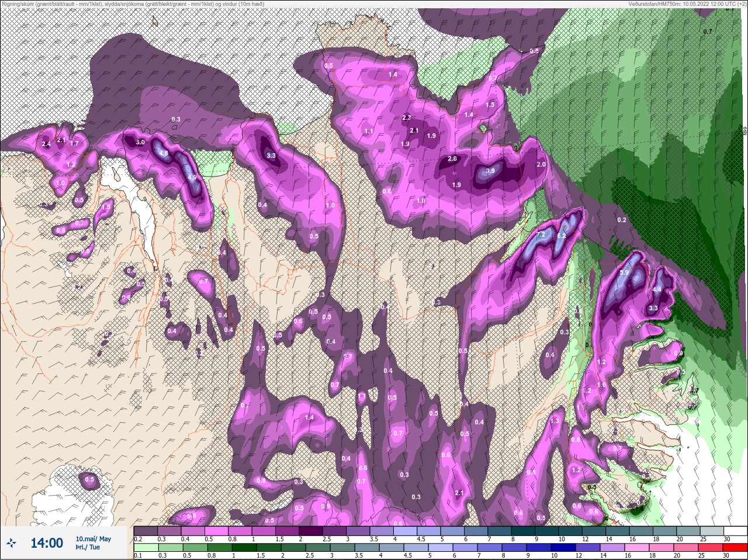Click the 3.9 precipitation value label
Image resolution: width=748 pixels, height=560 pixels.
490,171
